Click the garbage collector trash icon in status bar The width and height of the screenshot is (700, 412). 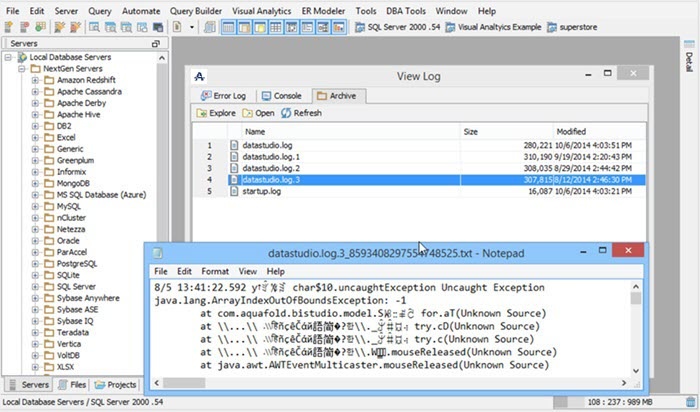coord(691,402)
